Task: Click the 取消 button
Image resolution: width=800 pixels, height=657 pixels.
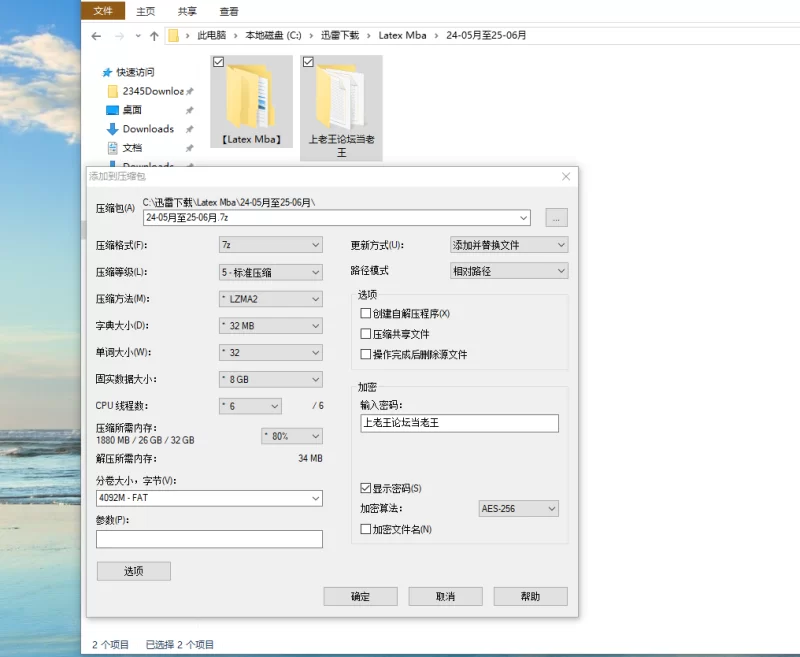Action: pyautogui.click(x=445, y=596)
